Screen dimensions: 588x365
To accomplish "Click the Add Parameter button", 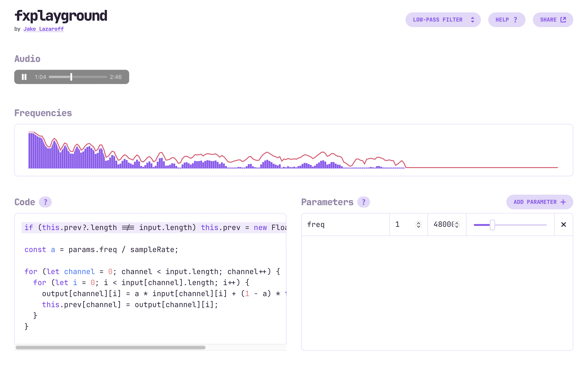I will 539,202.
